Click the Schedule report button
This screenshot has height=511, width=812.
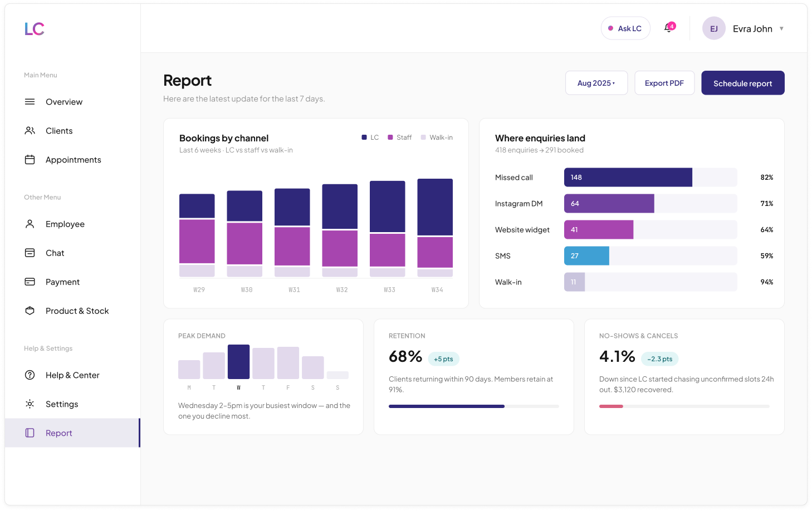tap(743, 83)
